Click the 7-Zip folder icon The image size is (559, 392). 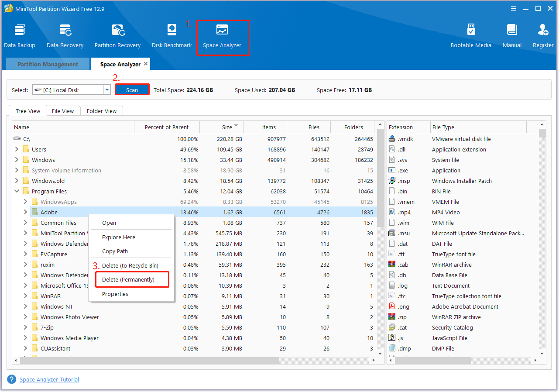[x=34, y=327]
